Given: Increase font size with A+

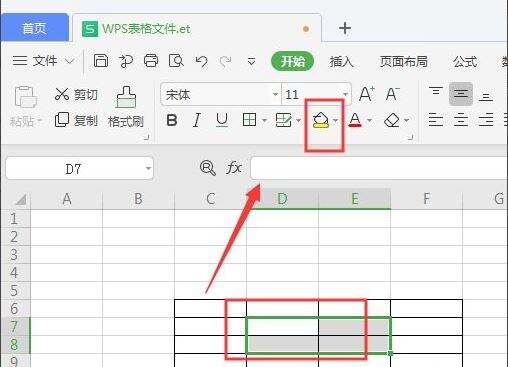Looking at the screenshot, I should point(367,94).
